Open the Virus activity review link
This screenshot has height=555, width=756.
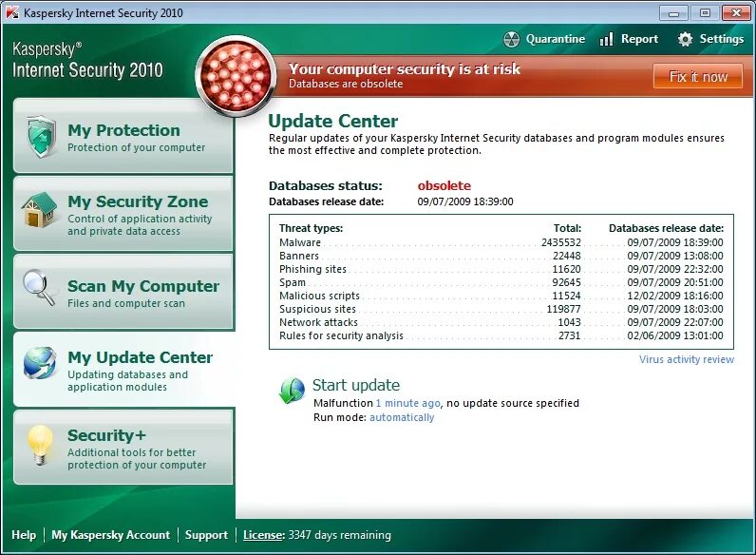click(687, 359)
